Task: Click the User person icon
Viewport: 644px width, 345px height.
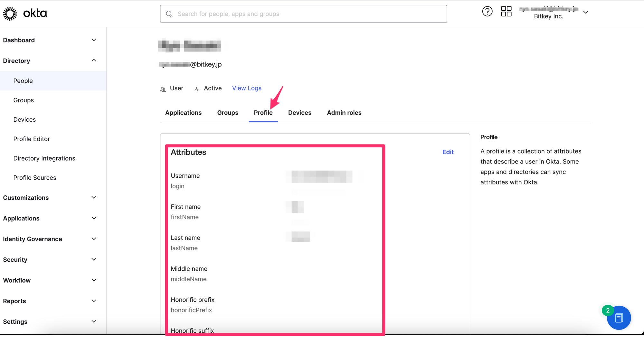Action: [163, 89]
